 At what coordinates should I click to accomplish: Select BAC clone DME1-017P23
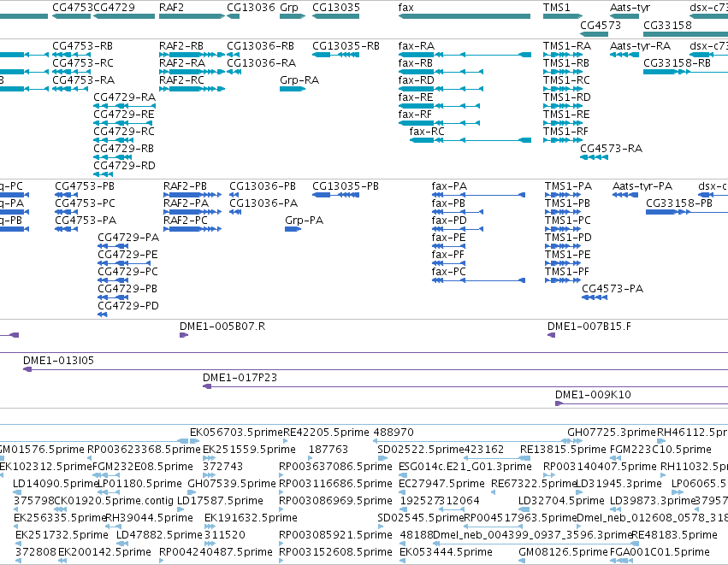pos(240,379)
